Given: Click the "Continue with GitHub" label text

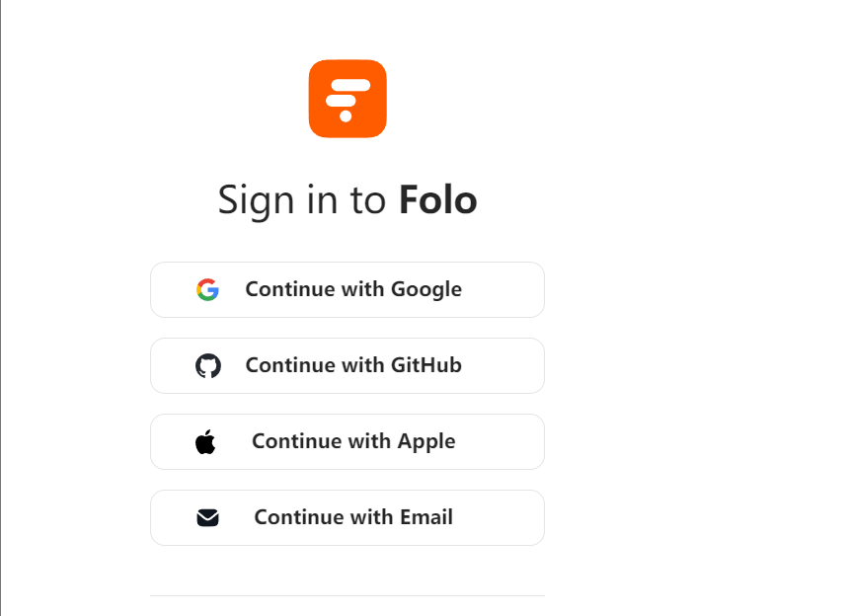Looking at the screenshot, I should (353, 365).
